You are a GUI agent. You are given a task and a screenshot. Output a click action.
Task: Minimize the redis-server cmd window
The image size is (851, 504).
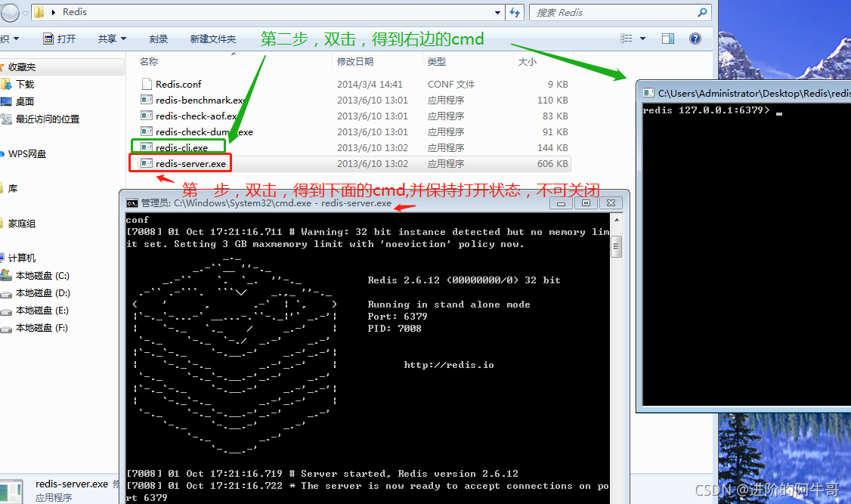point(562,203)
